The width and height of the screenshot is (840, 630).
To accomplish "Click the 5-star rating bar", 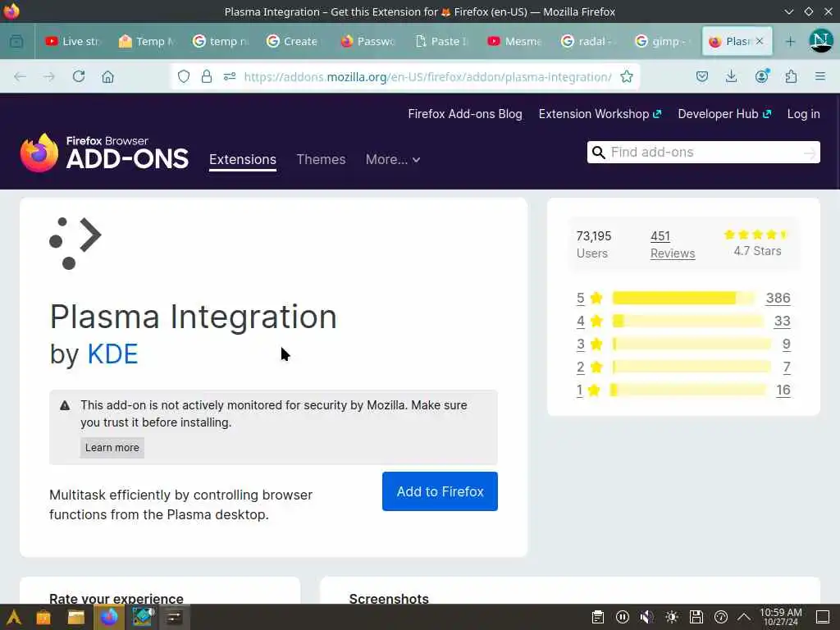I will click(x=683, y=298).
